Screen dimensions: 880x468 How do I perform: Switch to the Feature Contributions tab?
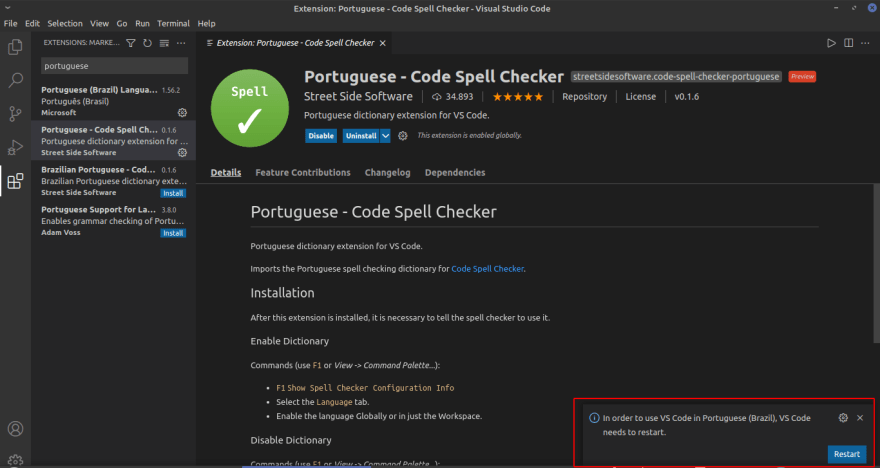click(303, 172)
